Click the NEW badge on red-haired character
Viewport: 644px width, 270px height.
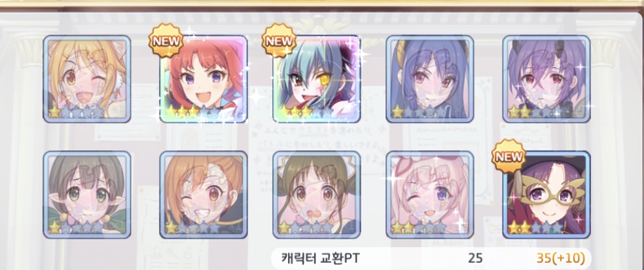coord(166,41)
